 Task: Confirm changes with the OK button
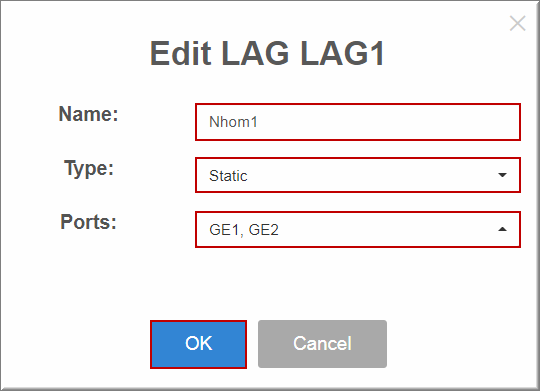pyautogui.click(x=198, y=344)
